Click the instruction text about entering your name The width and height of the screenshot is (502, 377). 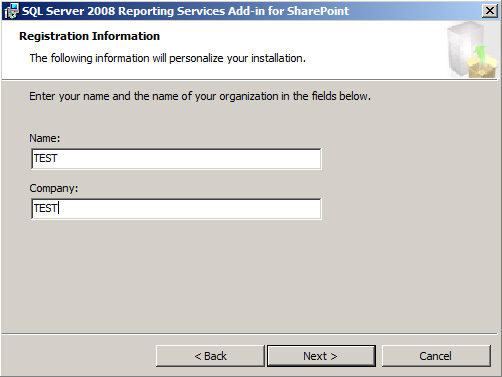click(200, 96)
